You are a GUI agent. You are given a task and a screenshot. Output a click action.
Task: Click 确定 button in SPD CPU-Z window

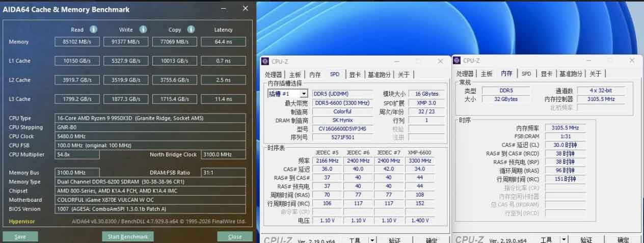[x=432, y=240]
